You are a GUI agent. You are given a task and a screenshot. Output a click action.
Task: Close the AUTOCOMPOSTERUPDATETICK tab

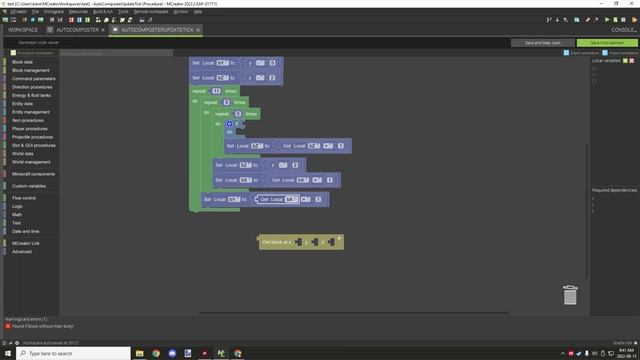[198, 30]
